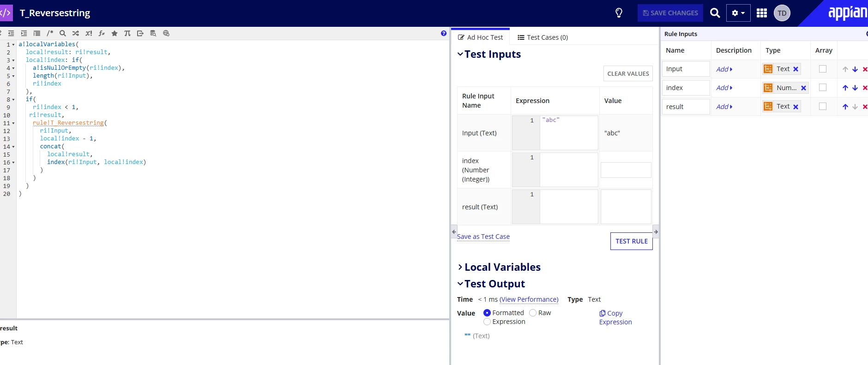Move index rule input up
The width and height of the screenshot is (868, 365).
click(845, 88)
